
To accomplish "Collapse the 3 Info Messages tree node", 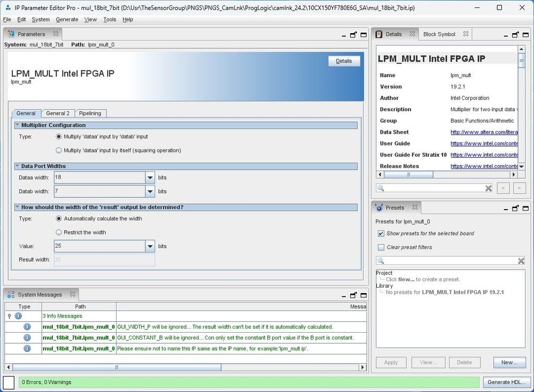I will (10, 316).
